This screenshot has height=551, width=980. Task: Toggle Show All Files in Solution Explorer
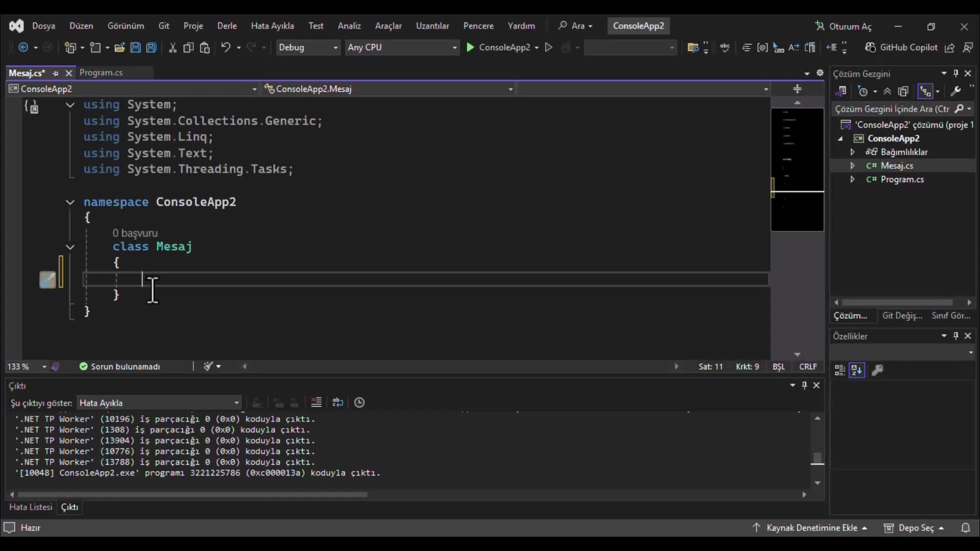[903, 91]
